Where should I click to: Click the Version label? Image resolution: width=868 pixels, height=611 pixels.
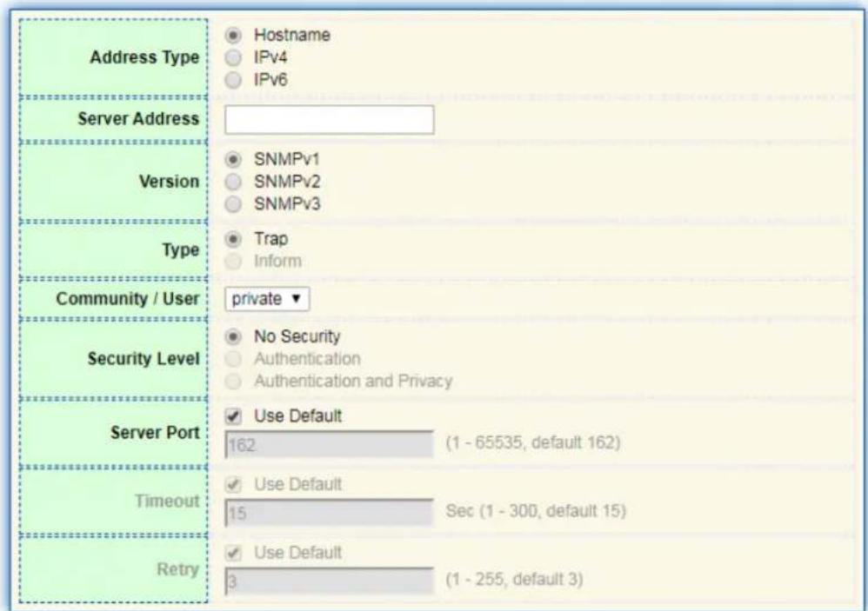click(x=169, y=182)
